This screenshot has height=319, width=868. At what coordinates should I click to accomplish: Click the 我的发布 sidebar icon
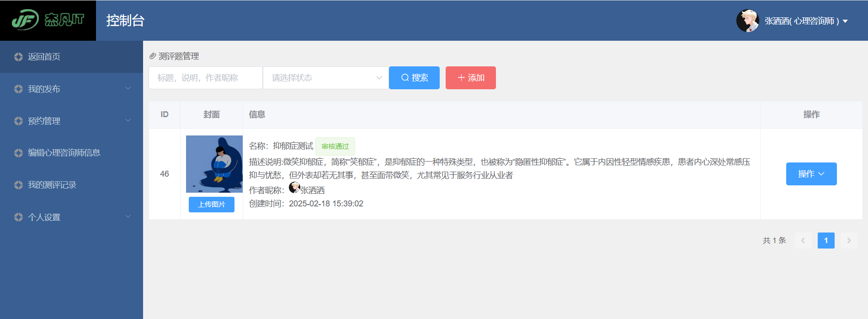coord(18,89)
